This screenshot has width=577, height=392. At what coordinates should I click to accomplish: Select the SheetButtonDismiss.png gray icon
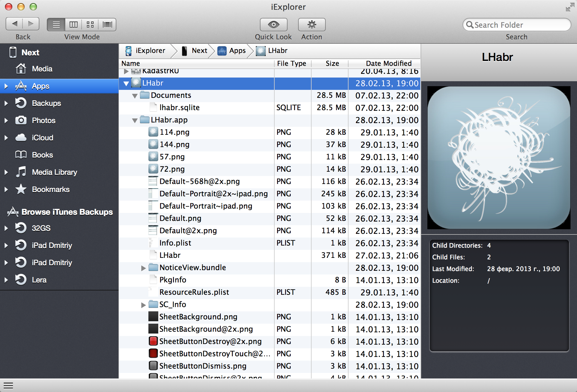[153, 366]
